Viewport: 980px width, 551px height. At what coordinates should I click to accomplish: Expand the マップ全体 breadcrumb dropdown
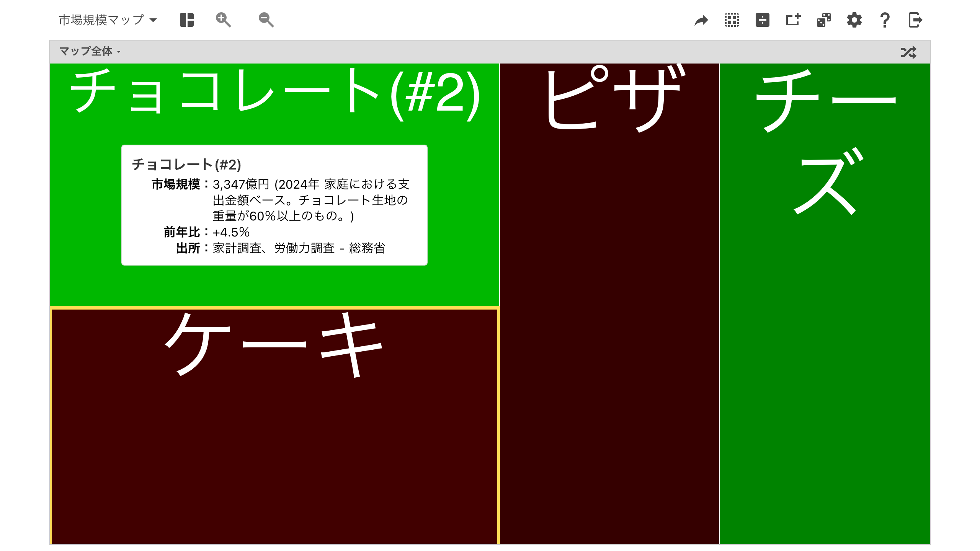click(x=90, y=51)
